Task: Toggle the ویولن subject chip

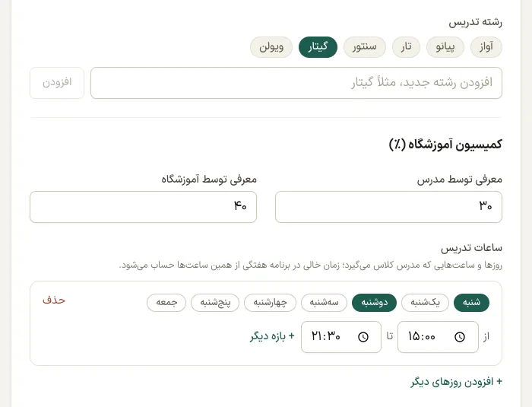Action: click(271, 47)
